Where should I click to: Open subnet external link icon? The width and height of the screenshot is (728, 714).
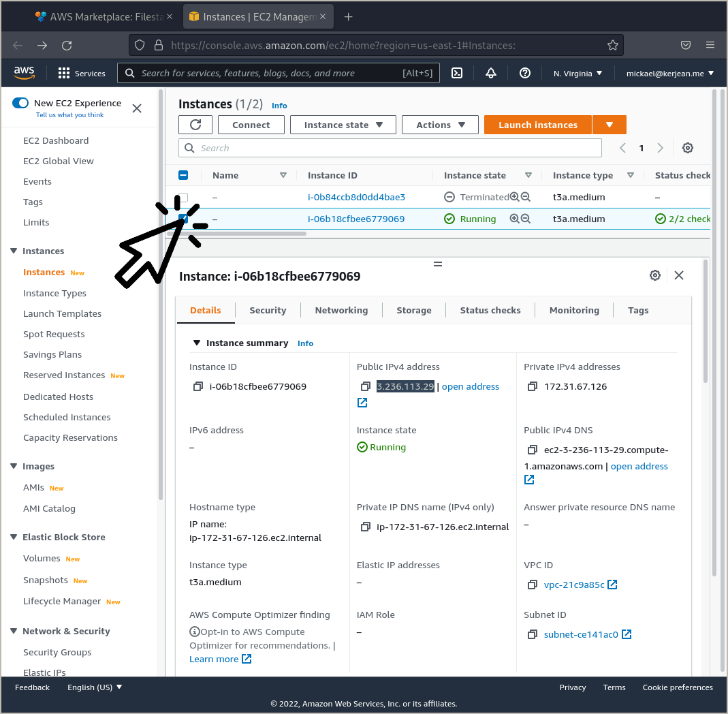click(x=627, y=634)
